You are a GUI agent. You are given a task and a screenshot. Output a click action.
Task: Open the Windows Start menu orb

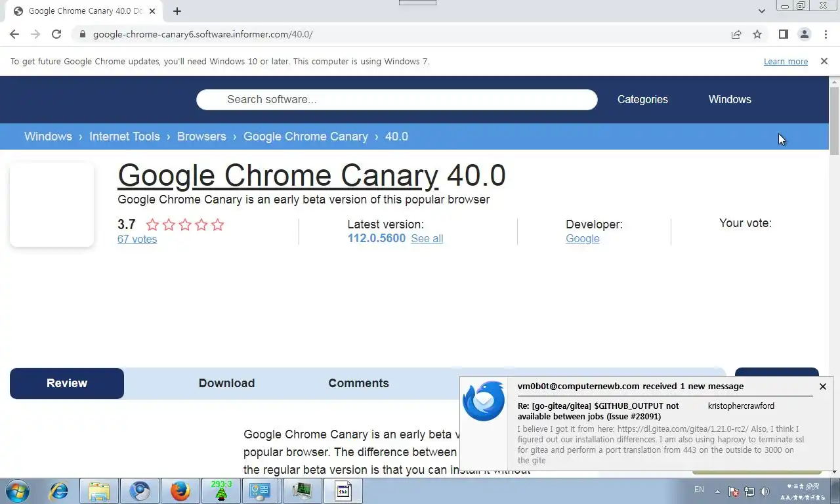[17, 491]
